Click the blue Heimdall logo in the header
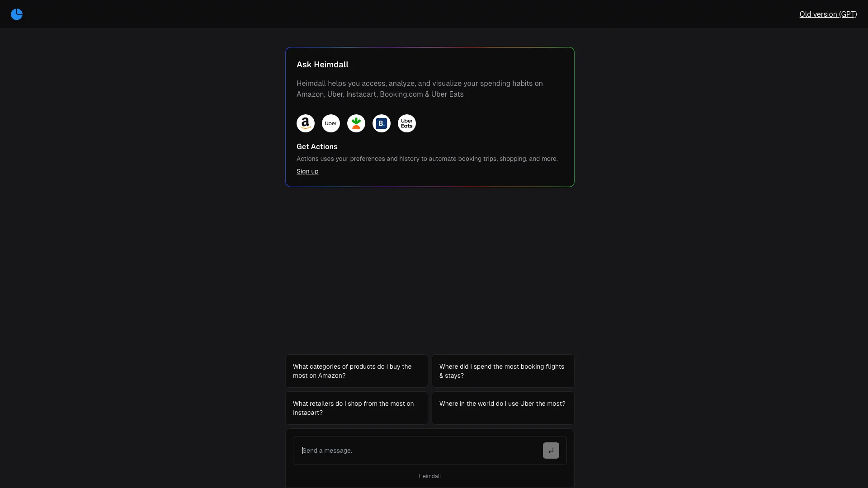 tap(17, 14)
